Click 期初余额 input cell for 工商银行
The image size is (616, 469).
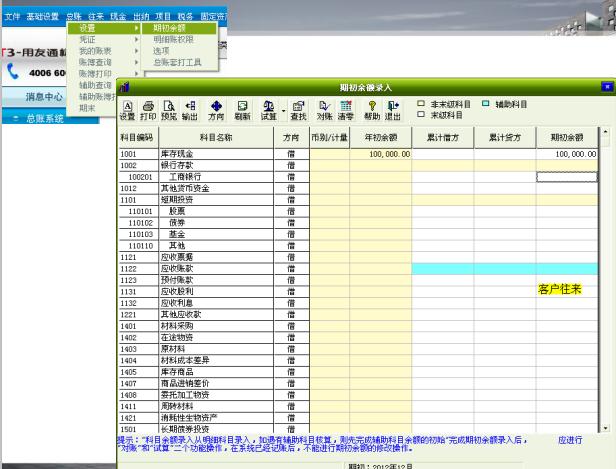(x=567, y=177)
